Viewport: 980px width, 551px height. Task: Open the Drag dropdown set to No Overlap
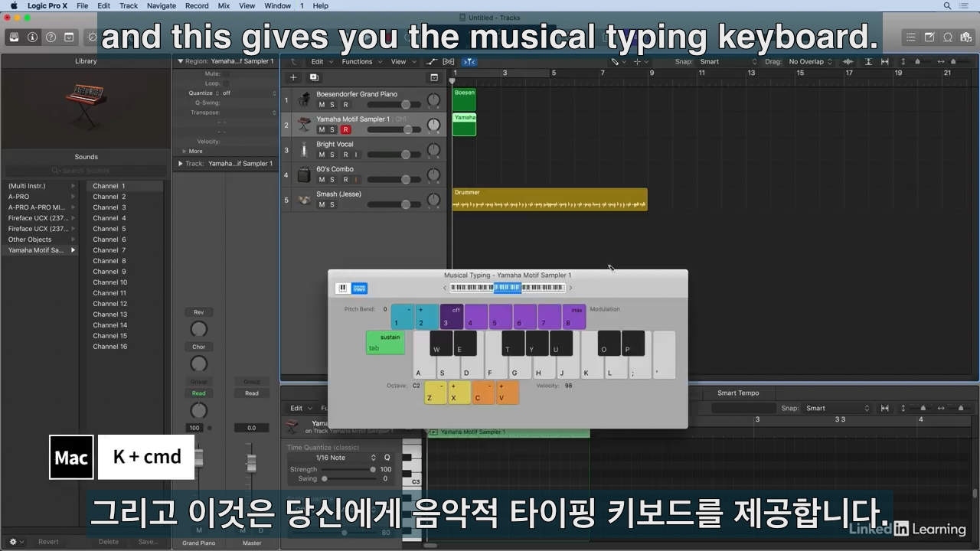811,61
